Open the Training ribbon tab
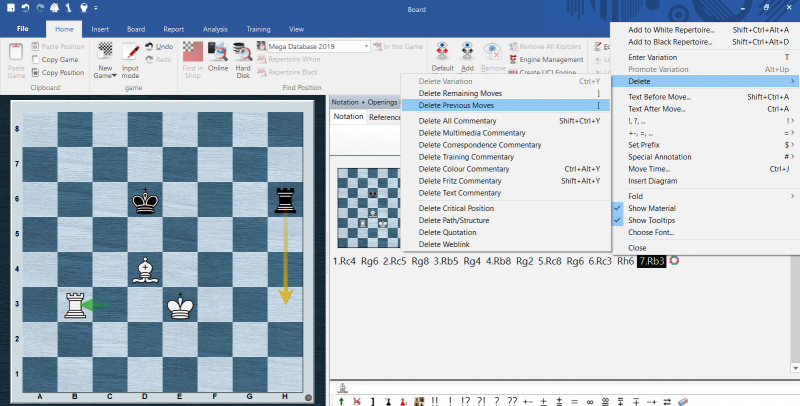 pos(258,29)
